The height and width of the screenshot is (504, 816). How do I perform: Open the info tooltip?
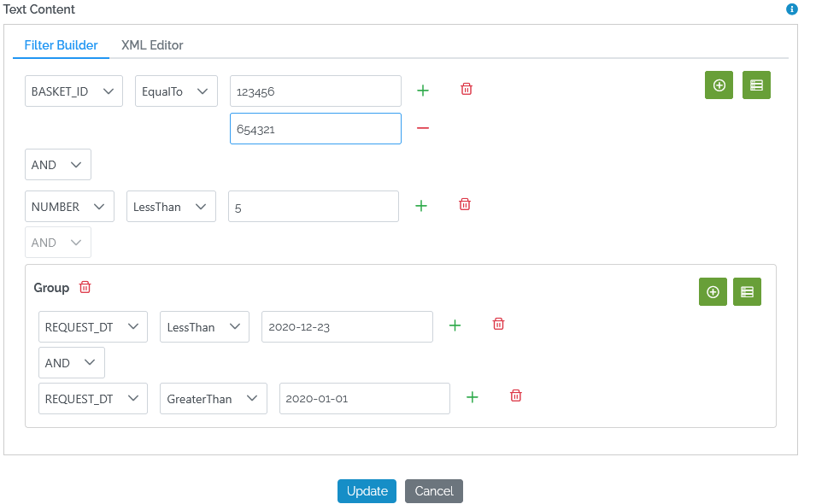(791, 9)
